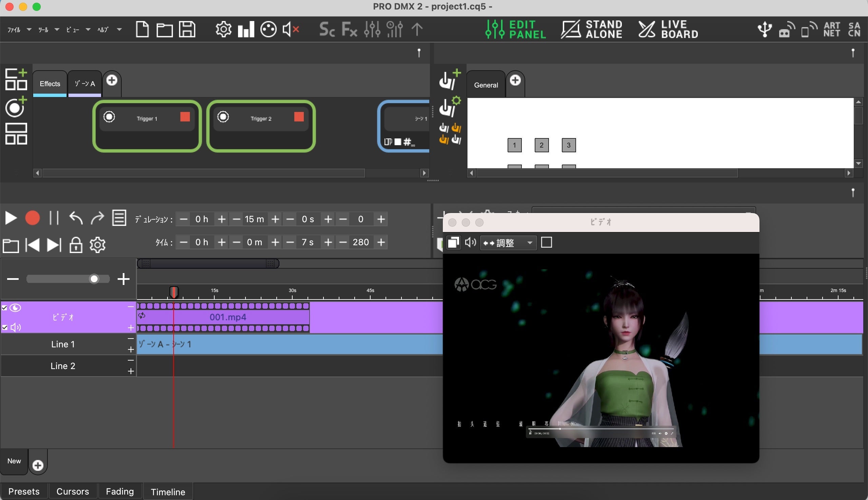
Task: Activate Trigger 1 radio indicator
Action: 109,117
